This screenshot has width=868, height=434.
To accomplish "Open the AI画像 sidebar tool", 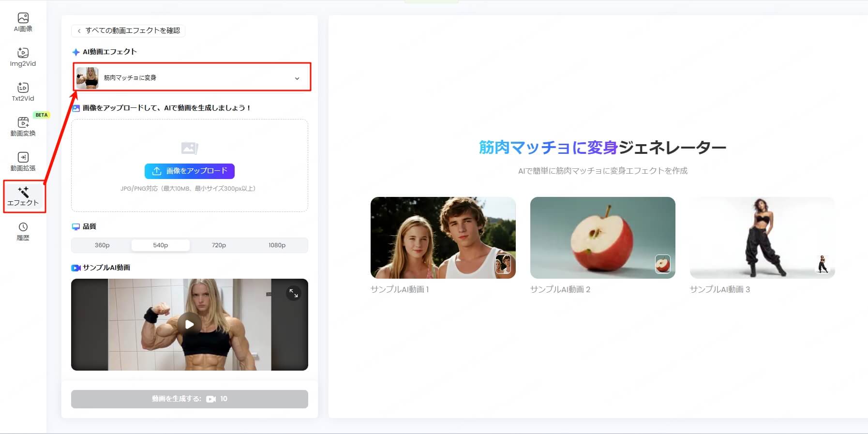I will 23,22.
